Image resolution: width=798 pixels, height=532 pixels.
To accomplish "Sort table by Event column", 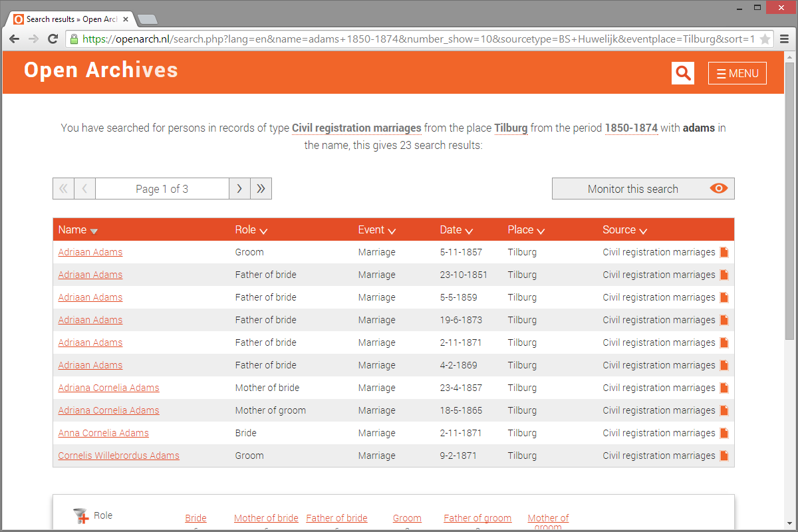I will click(x=377, y=230).
